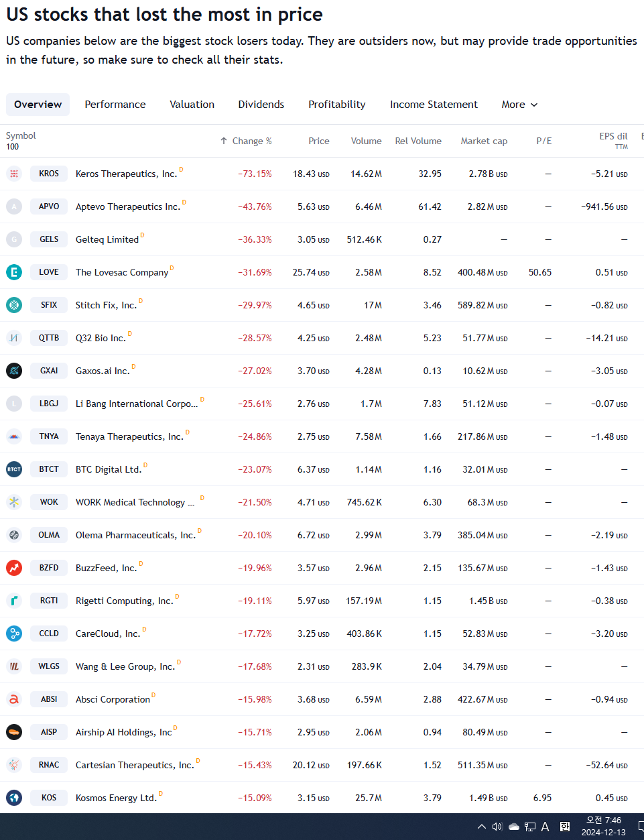Image resolution: width=644 pixels, height=840 pixels.
Task: Select the Overview tab
Action: 38,105
